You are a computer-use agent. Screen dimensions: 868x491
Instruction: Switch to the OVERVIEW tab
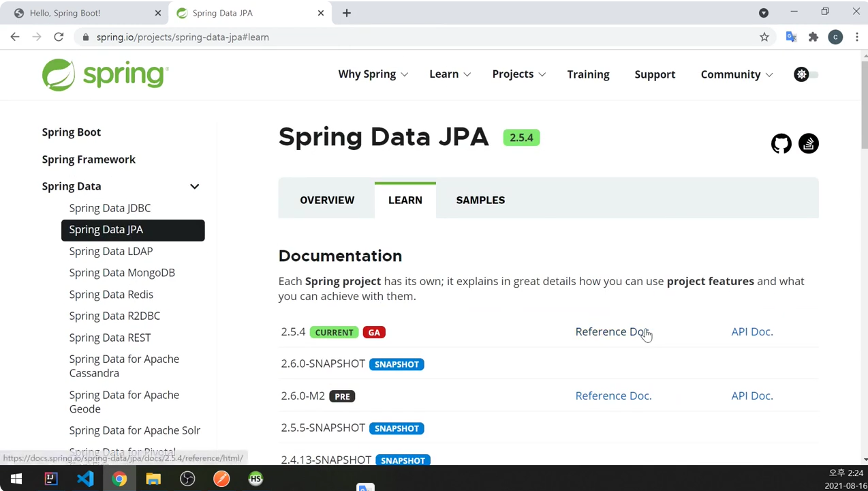click(327, 200)
